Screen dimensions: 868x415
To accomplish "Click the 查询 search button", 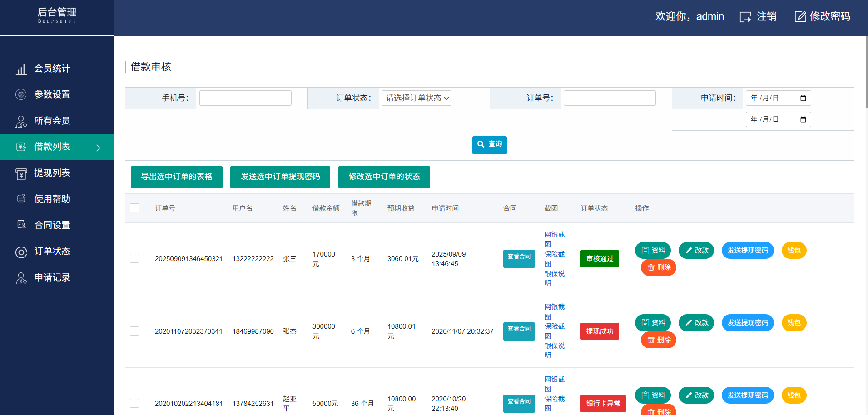I will (x=489, y=145).
